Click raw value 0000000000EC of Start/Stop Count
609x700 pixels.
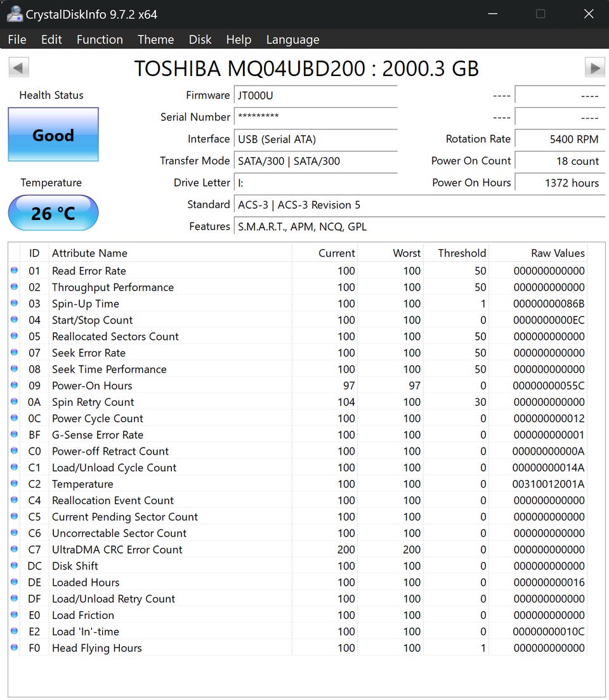click(549, 320)
